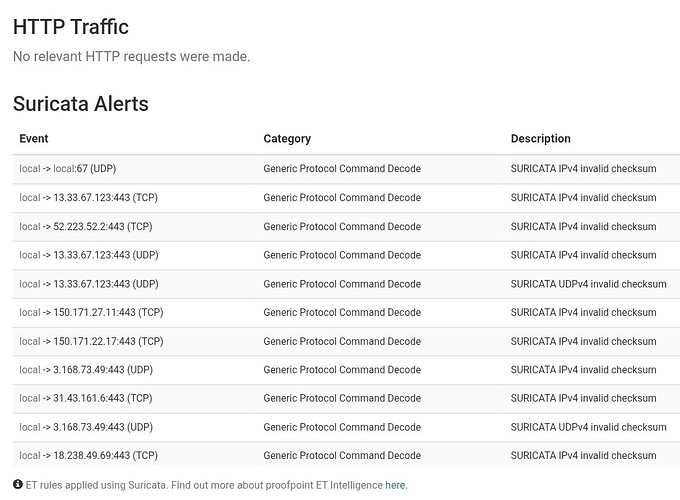Image resolution: width=680 pixels, height=500 pixels.
Task: Click the Description cell of local:67 row
Action: [583, 169]
